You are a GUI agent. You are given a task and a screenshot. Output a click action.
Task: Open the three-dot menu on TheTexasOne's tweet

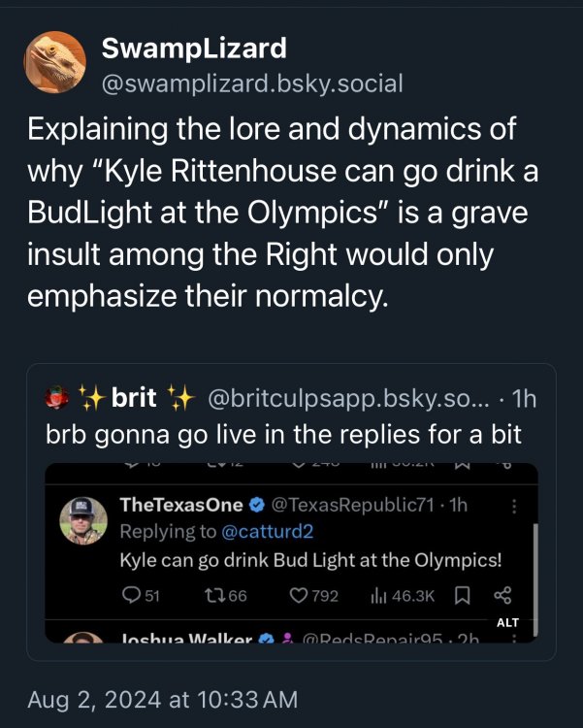click(514, 507)
